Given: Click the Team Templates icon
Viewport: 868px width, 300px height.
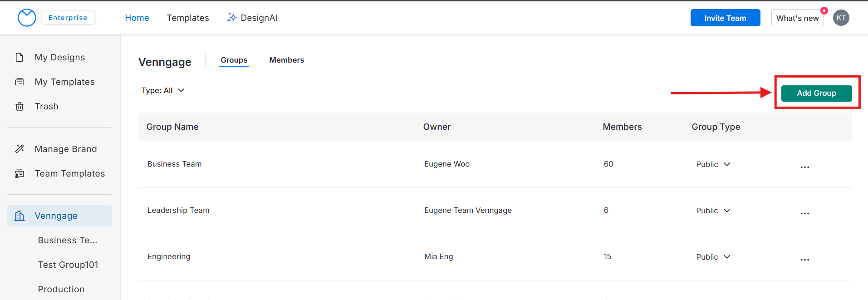Looking at the screenshot, I should click(20, 173).
